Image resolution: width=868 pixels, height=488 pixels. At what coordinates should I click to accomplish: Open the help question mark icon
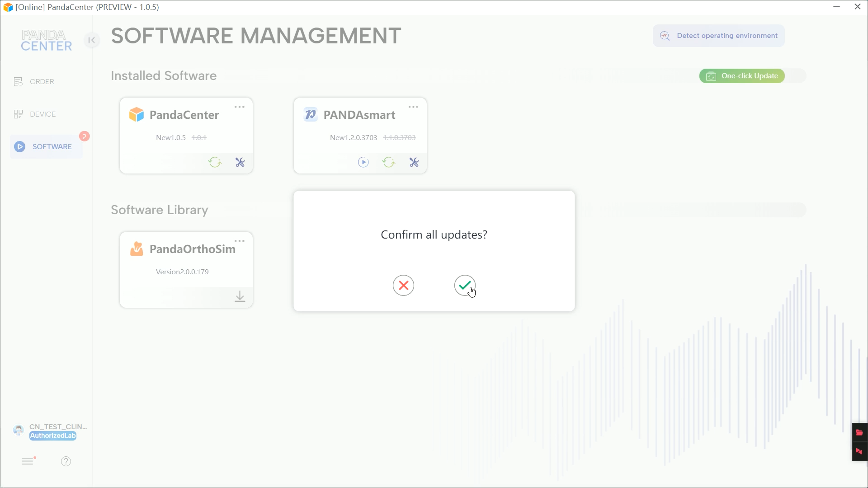coord(66,461)
